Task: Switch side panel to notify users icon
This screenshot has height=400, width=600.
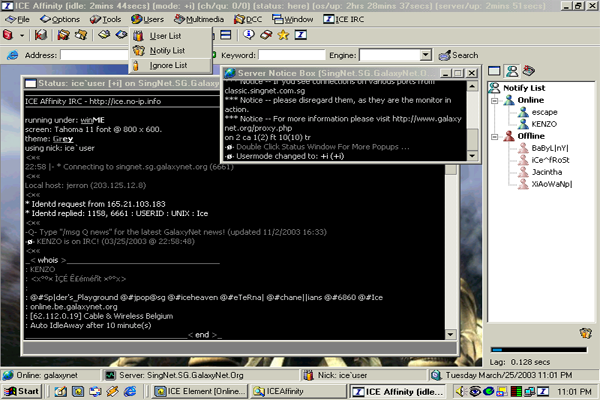Action: click(x=512, y=71)
